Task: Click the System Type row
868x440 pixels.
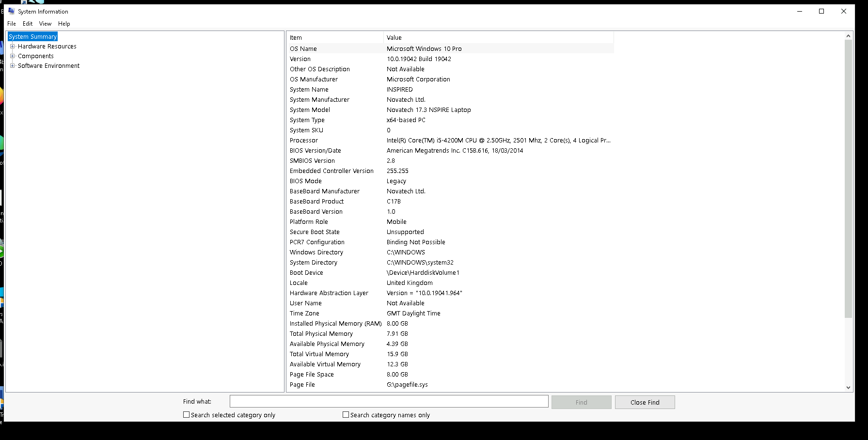Action: [x=450, y=120]
